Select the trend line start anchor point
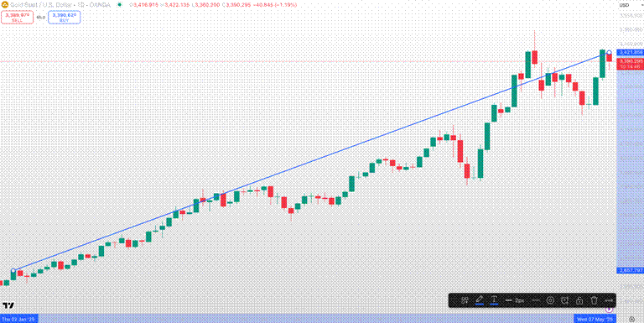This screenshot has height=323, width=644. point(13,270)
